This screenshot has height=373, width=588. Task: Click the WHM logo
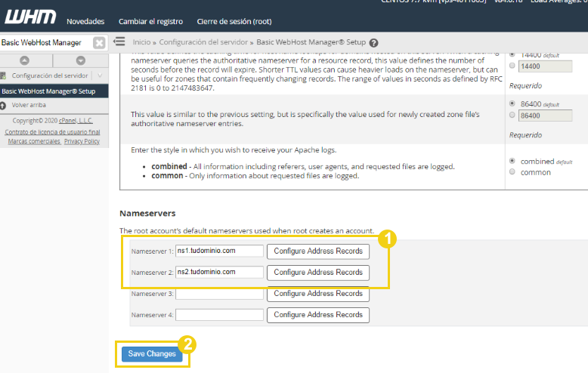(30, 17)
